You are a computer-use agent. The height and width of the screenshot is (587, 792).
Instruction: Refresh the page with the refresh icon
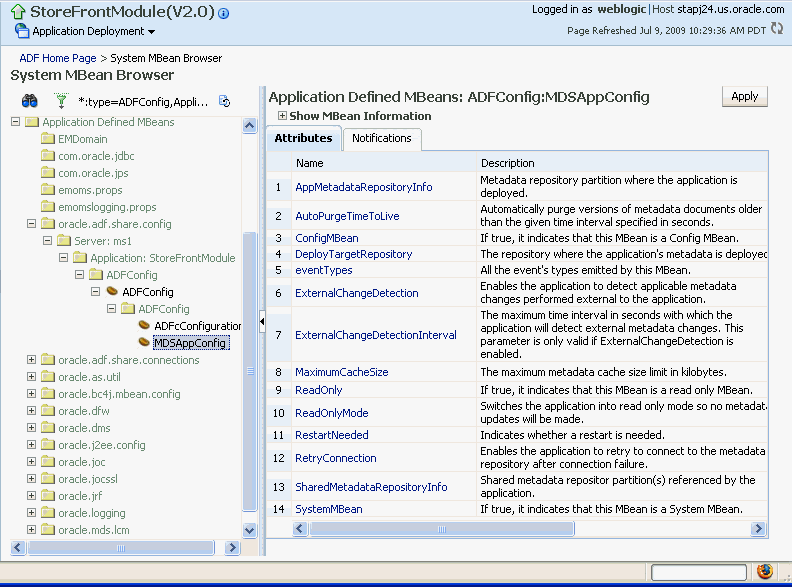(x=777, y=29)
